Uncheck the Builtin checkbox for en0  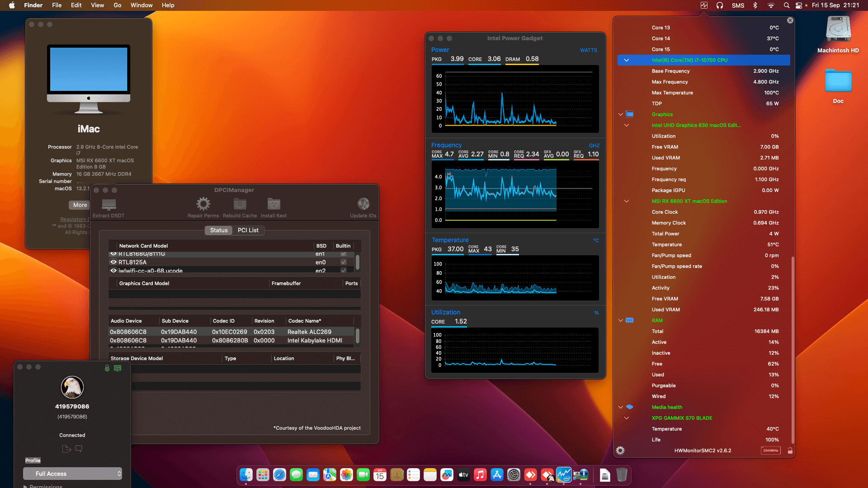click(344, 262)
